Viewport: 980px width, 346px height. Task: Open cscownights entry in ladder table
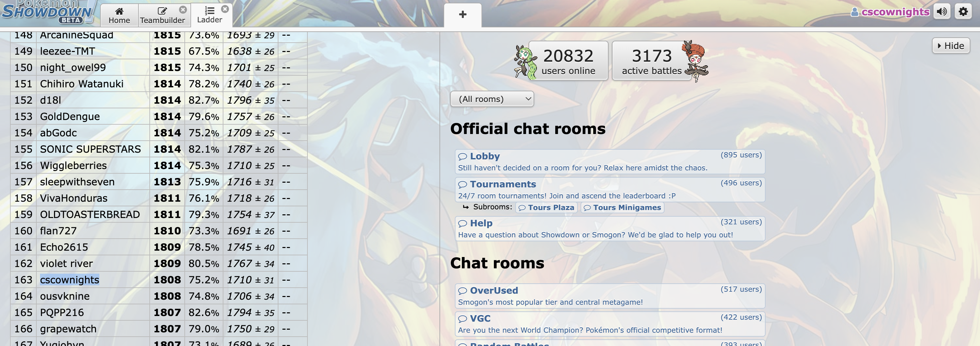tap(70, 280)
